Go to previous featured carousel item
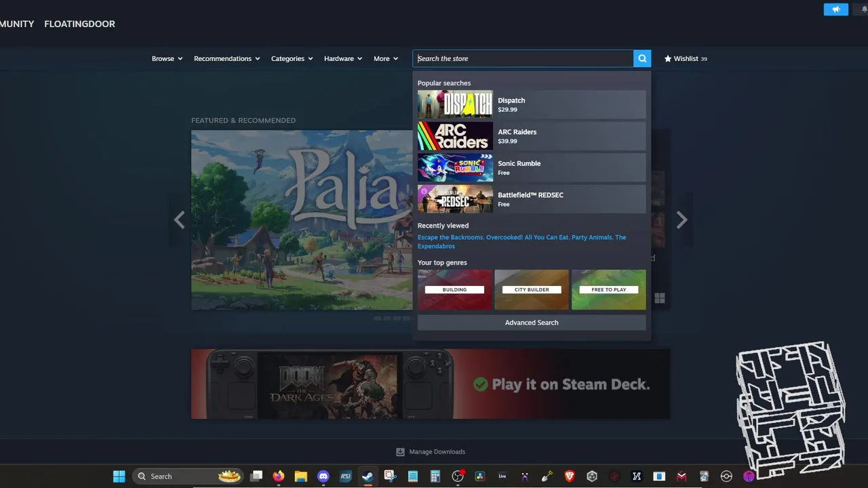 point(179,220)
